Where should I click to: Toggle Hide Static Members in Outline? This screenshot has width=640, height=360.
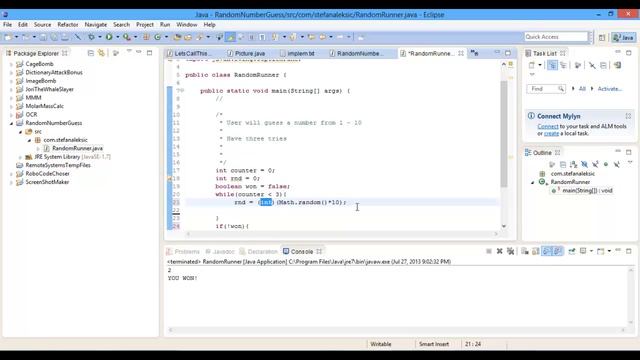click(x=595, y=164)
